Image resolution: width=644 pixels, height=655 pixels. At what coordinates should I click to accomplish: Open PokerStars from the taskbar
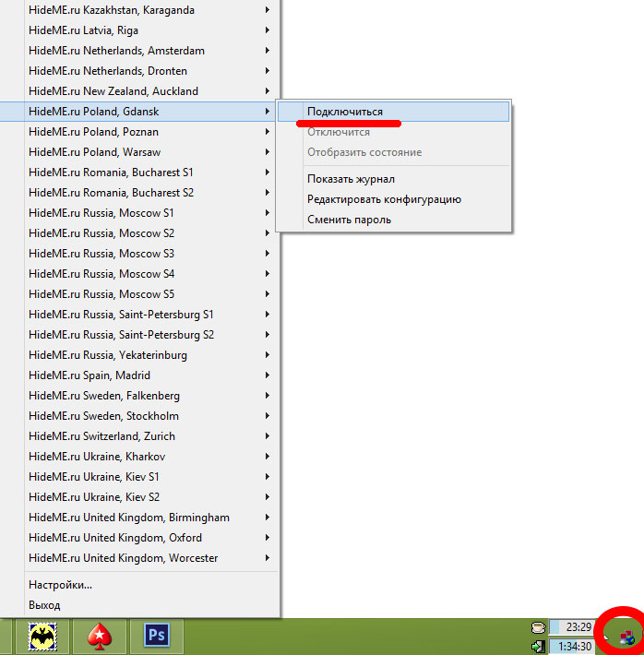point(100,636)
